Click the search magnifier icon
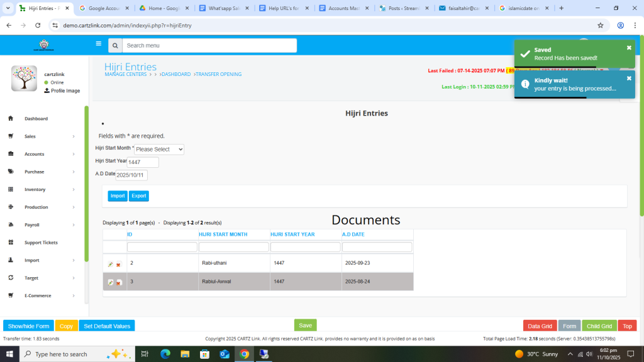Viewport: 644px width, 362px height. tap(115, 46)
